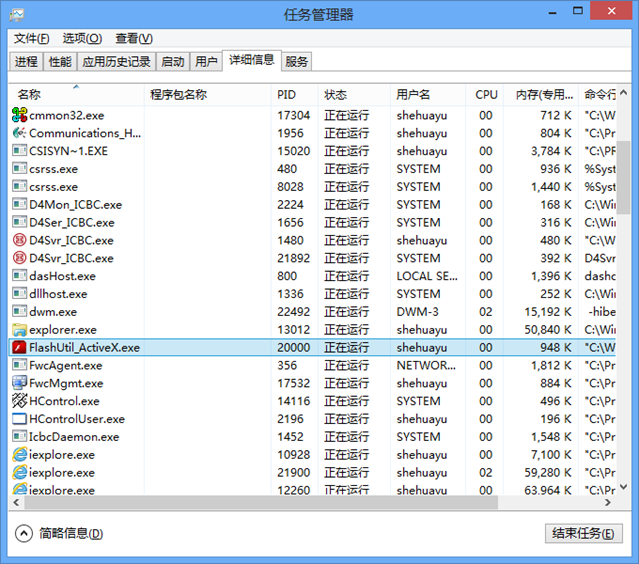Click the HControl.exe process icon

point(19,401)
